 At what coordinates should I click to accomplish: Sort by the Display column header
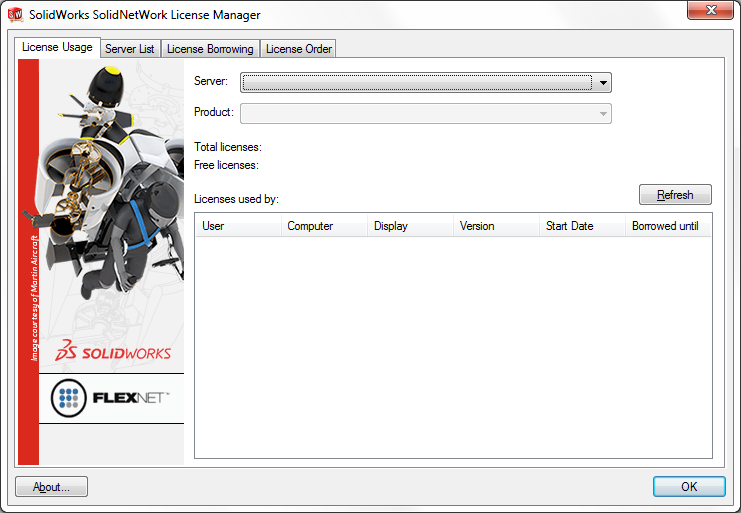point(410,226)
